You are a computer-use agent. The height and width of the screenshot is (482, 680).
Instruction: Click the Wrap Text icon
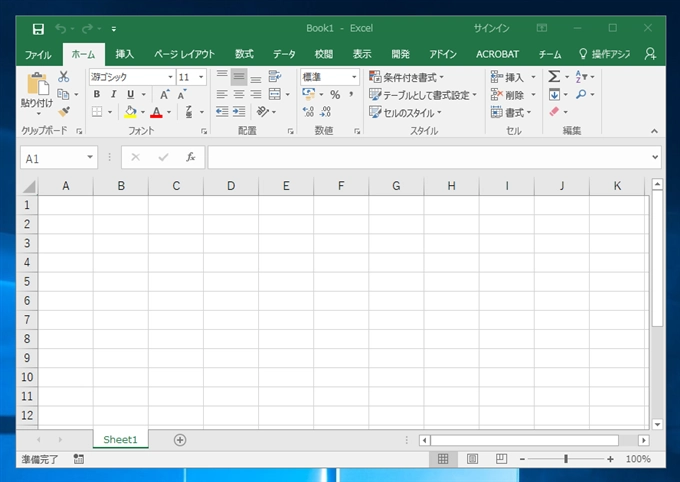click(275, 76)
